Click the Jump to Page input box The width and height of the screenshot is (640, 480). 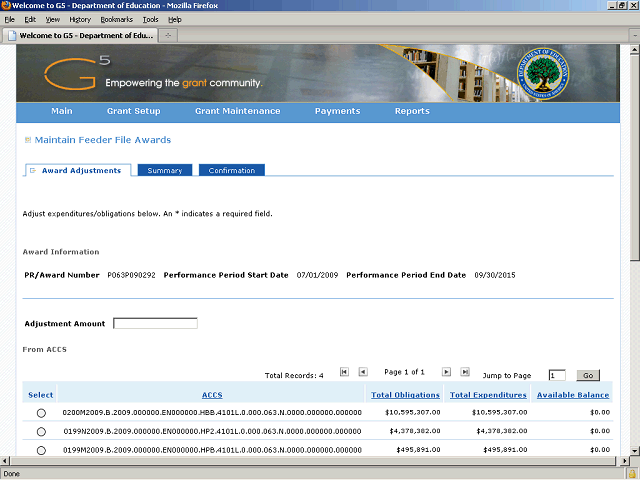click(x=557, y=375)
